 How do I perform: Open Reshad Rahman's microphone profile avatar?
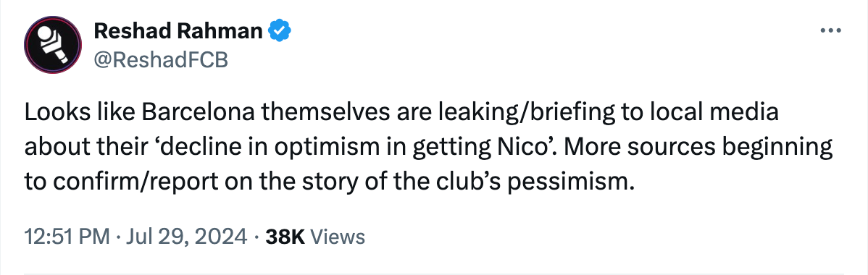point(53,46)
